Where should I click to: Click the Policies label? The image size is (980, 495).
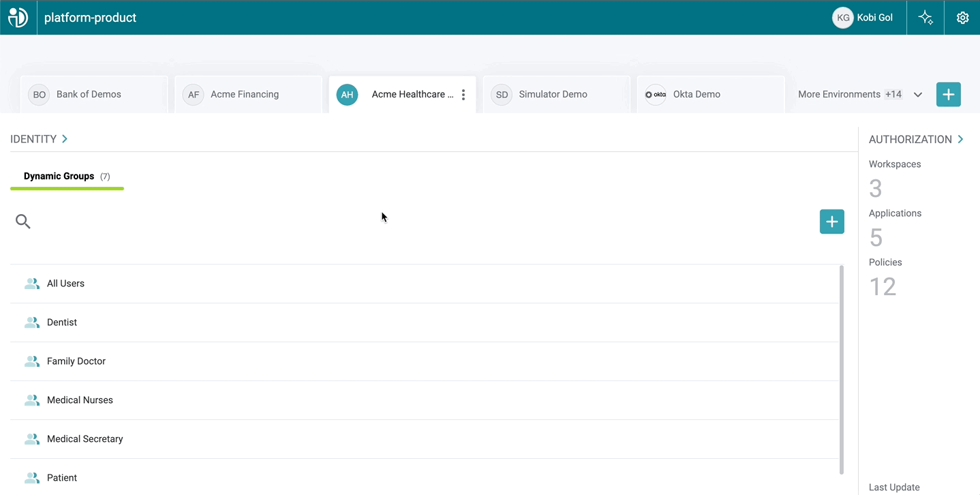click(885, 262)
